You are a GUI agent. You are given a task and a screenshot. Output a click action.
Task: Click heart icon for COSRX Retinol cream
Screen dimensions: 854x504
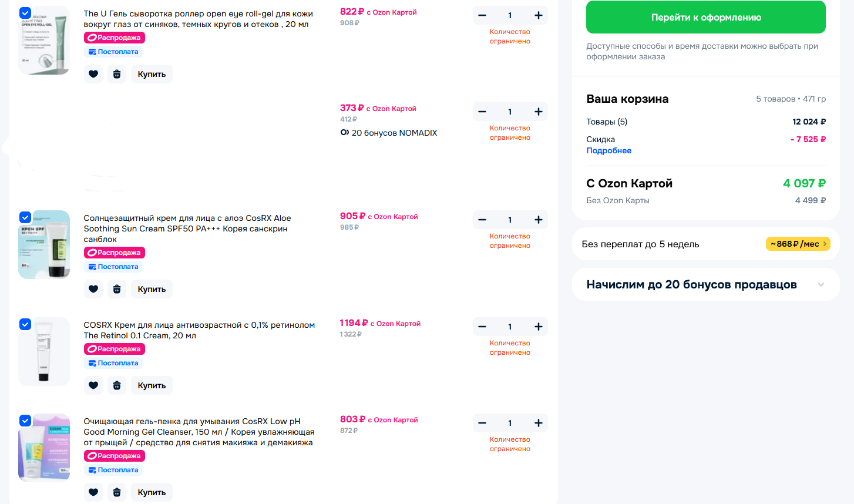pyautogui.click(x=93, y=385)
